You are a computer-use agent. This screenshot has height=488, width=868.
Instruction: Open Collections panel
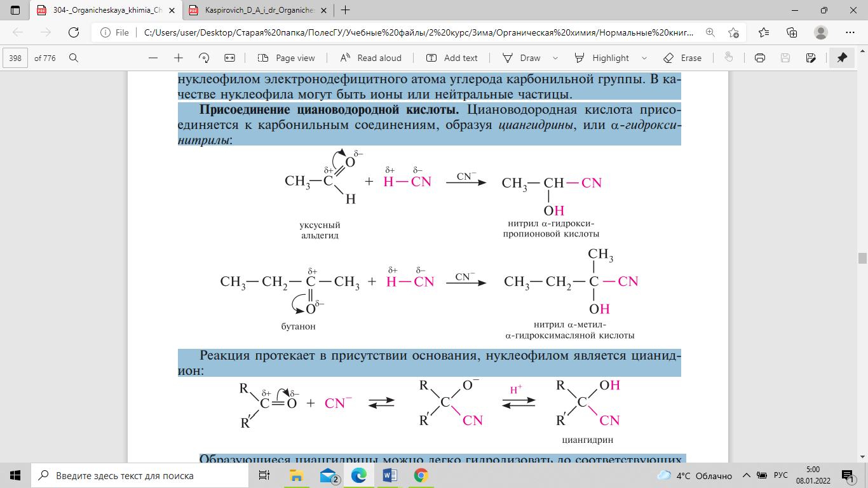(792, 32)
